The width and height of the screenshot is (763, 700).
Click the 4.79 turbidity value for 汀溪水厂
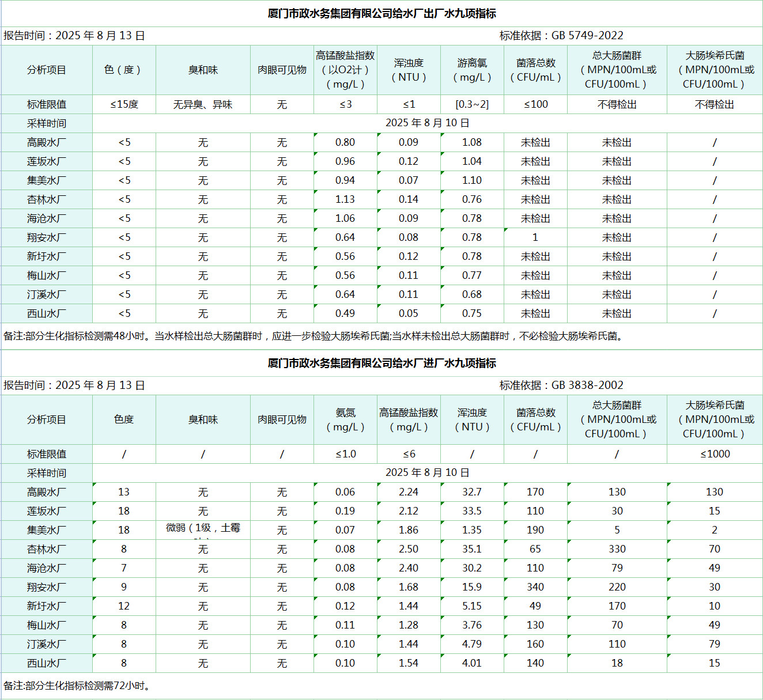tap(472, 644)
